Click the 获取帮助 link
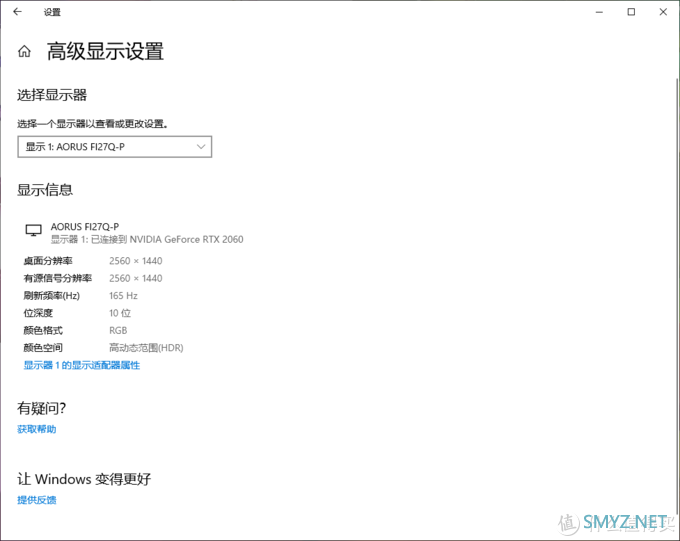The image size is (680, 541). coord(36,429)
